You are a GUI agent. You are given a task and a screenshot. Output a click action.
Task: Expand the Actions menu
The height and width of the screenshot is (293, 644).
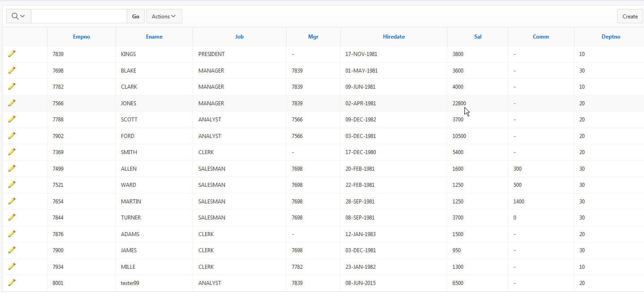(164, 16)
